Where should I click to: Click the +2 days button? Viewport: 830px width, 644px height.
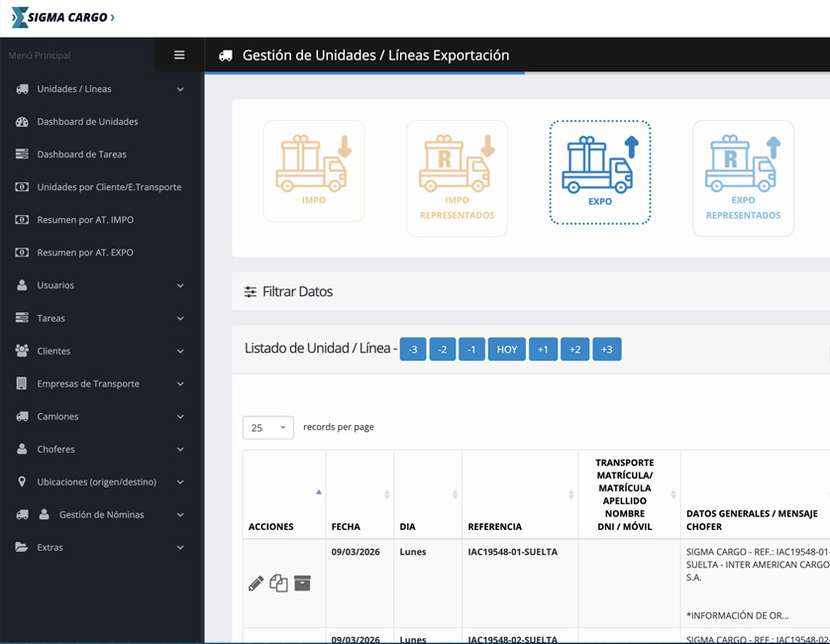574,350
